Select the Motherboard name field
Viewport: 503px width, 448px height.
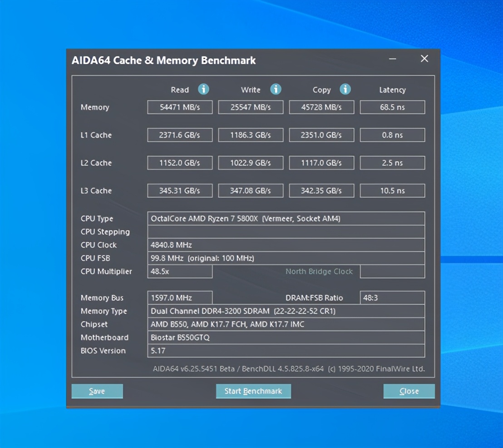click(x=286, y=338)
